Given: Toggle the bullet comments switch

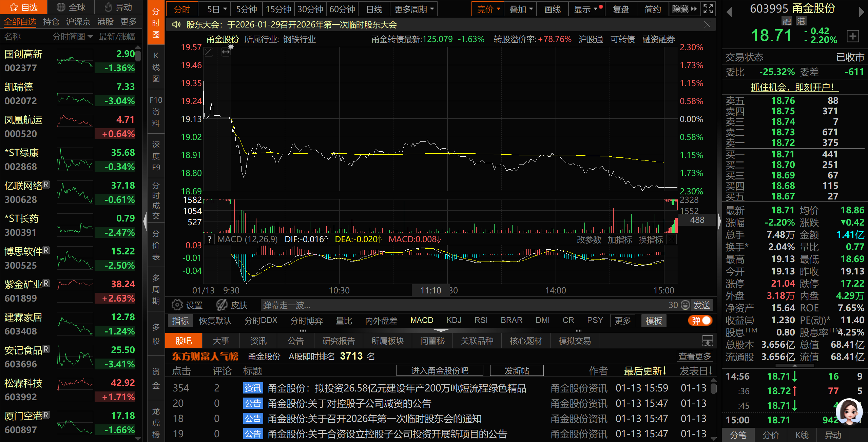Looking at the screenshot, I should coord(700,321).
